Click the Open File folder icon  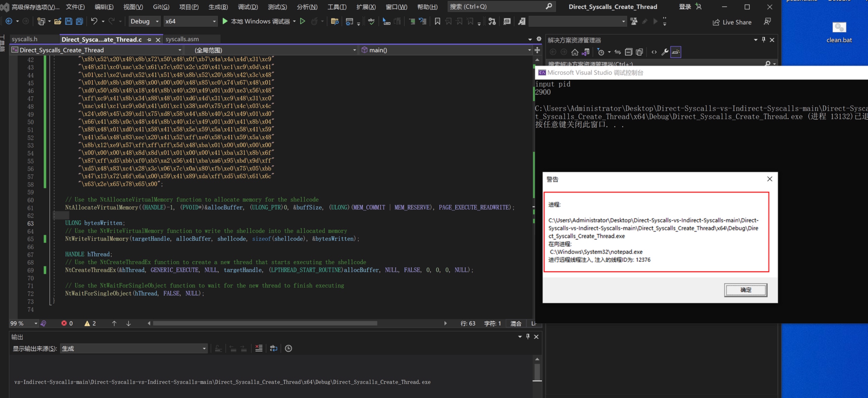click(x=58, y=21)
